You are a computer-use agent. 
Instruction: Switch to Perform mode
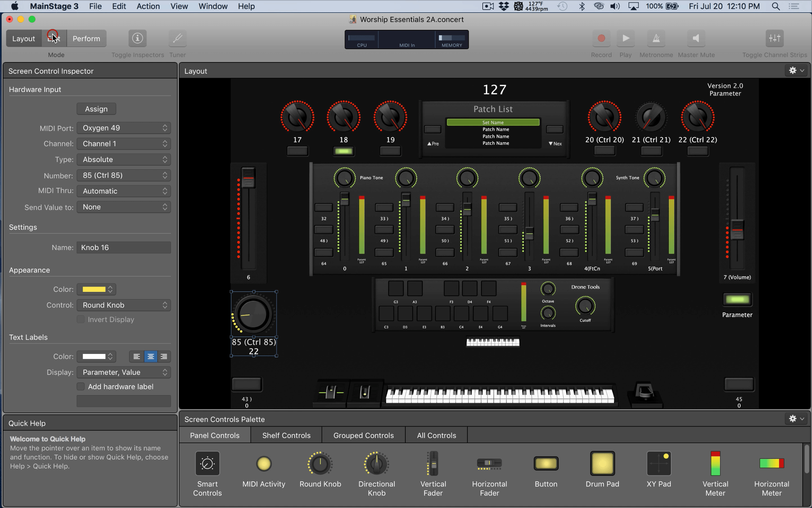(86, 38)
